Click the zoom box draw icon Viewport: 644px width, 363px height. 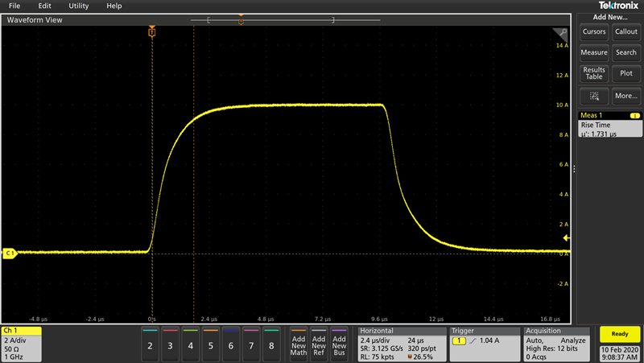594,95
